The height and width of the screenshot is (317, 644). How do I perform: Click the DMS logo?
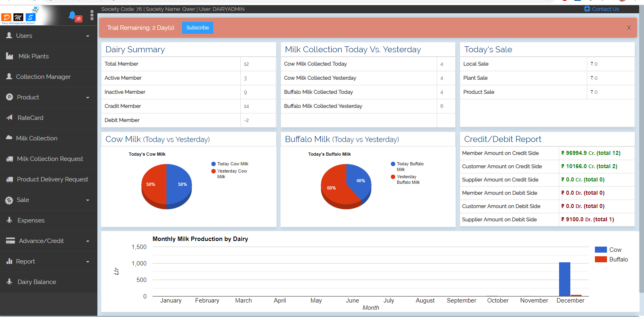[x=19, y=16]
